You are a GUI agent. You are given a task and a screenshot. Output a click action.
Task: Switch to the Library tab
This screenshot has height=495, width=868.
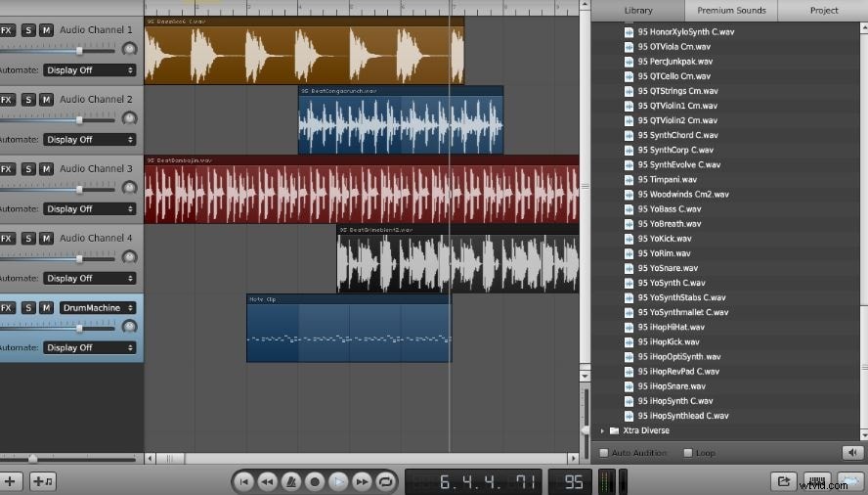(638, 11)
